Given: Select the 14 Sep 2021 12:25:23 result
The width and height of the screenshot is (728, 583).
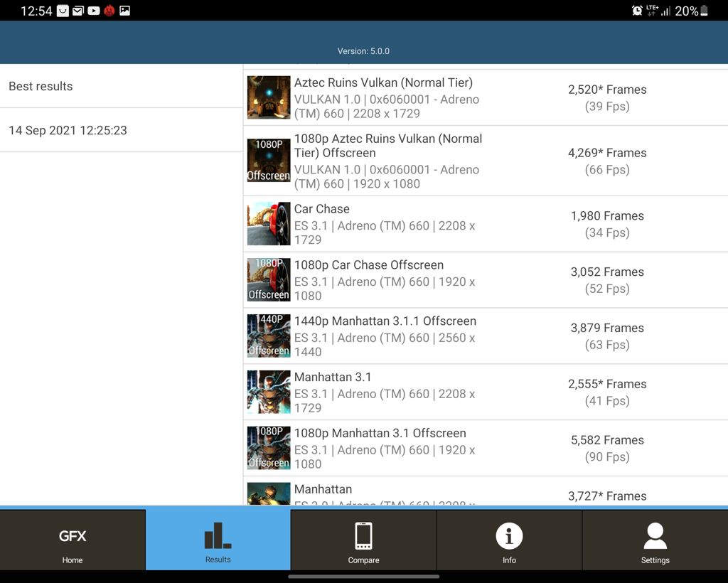Looking at the screenshot, I should coord(121,130).
